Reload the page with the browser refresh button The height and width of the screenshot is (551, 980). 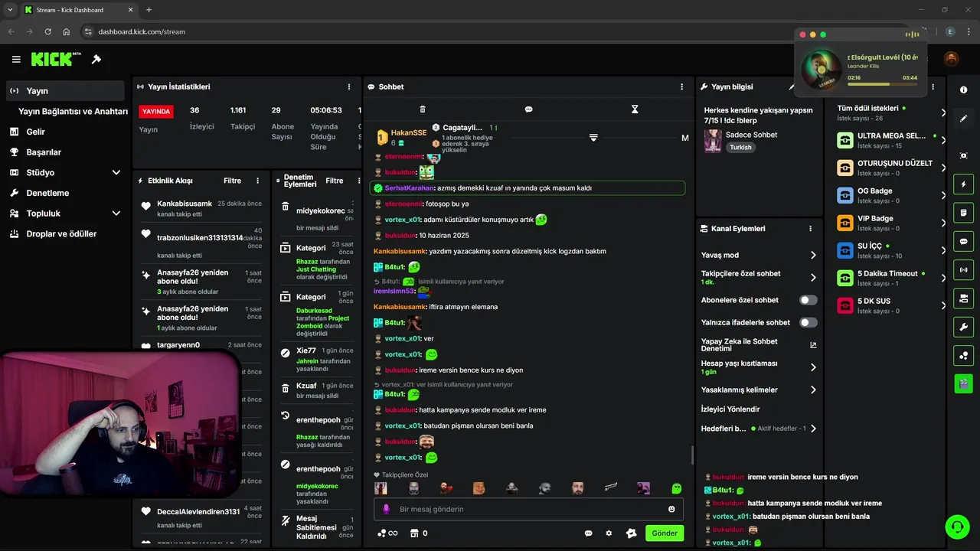[x=47, y=31]
